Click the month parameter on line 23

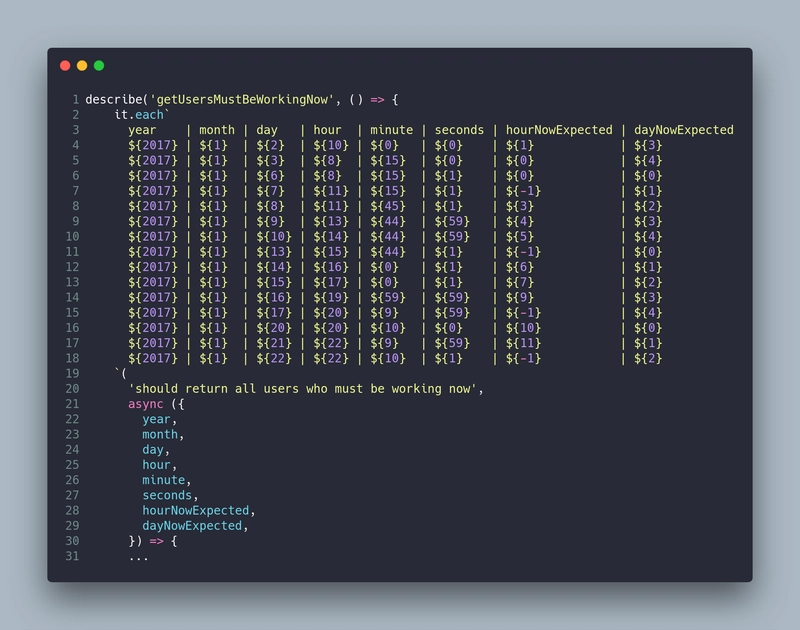[x=160, y=435]
